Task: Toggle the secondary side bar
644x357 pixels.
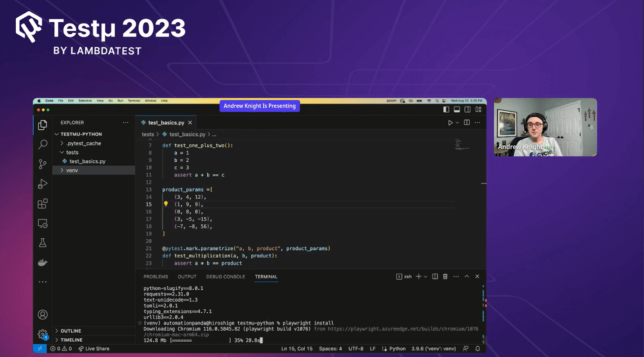Action: coord(467,109)
